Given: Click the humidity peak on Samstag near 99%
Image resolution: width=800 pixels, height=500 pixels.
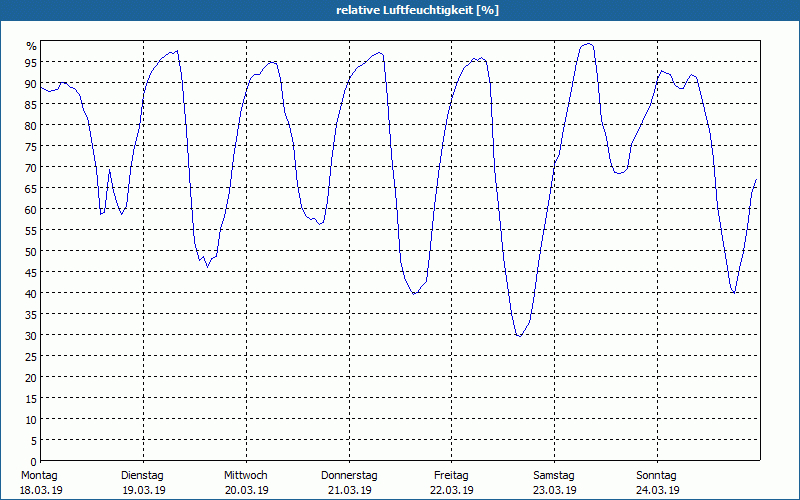Looking at the screenshot, I should pos(588,44).
